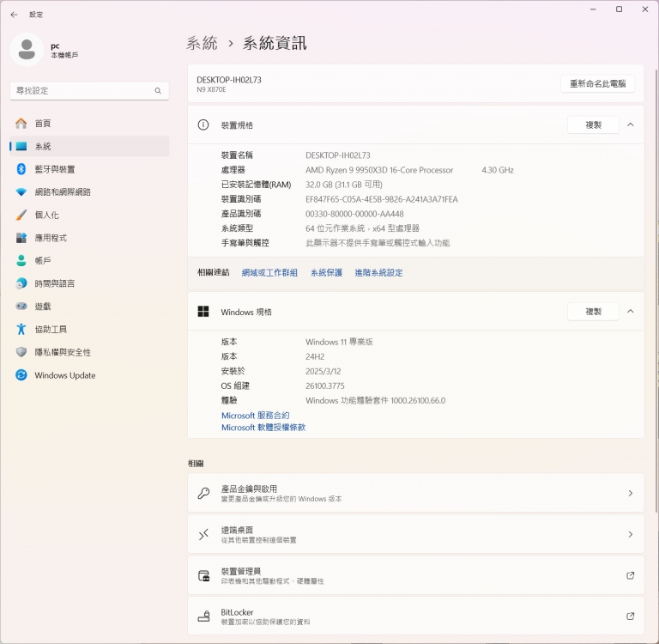Click the gamepad icon for 遊戲
Viewport: 659px width, 644px height.
[21, 307]
